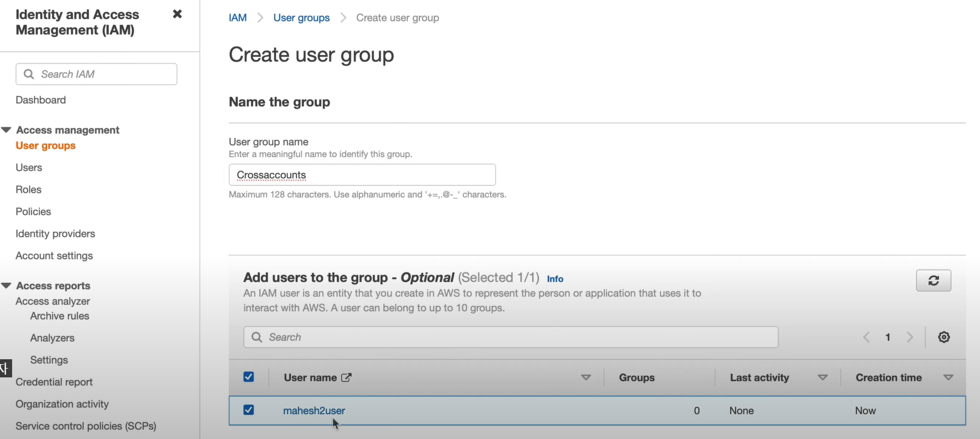Viewport: 980px width, 439px height.
Task: Sort by Creation time column arrow
Action: [x=948, y=377]
